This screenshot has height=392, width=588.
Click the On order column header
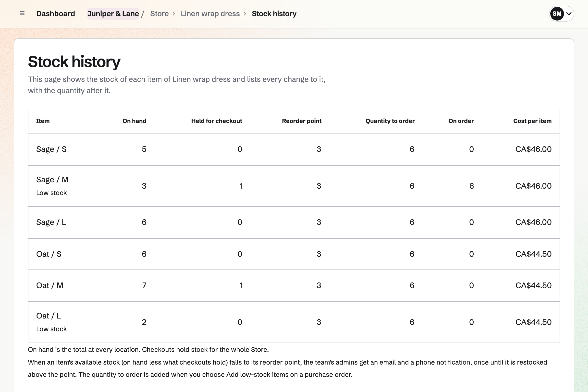tap(461, 121)
